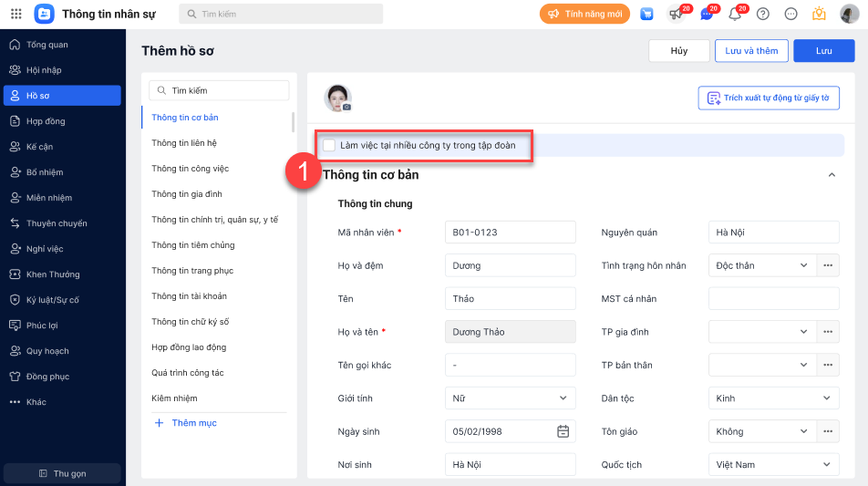Screen dimensions: 868x486
Task: Click the Mã nhân viên input field
Action: 510,232
